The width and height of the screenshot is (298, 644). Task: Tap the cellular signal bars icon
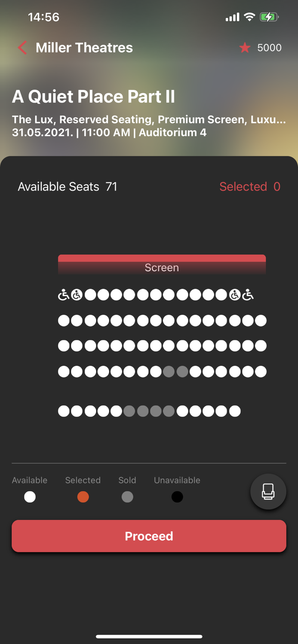[231, 17]
